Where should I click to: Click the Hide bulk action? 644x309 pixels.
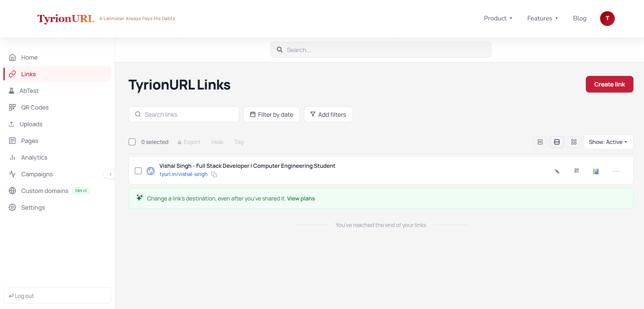click(x=217, y=142)
